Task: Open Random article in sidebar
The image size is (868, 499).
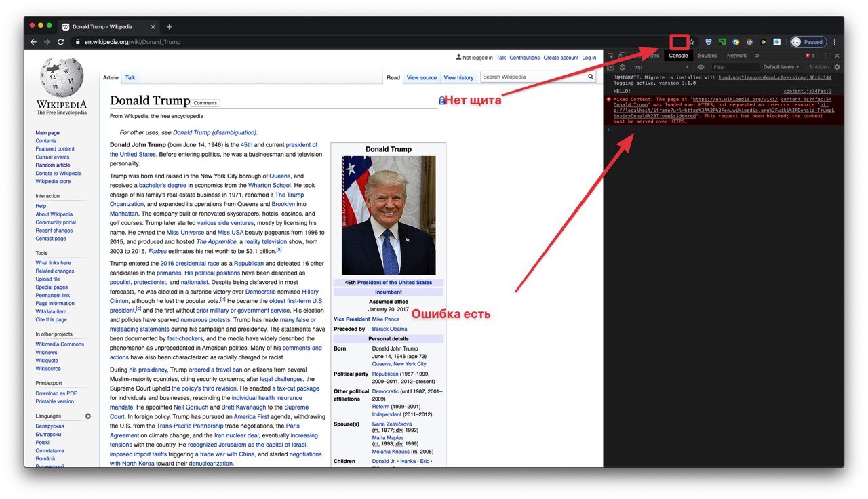Action: [53, 165]
